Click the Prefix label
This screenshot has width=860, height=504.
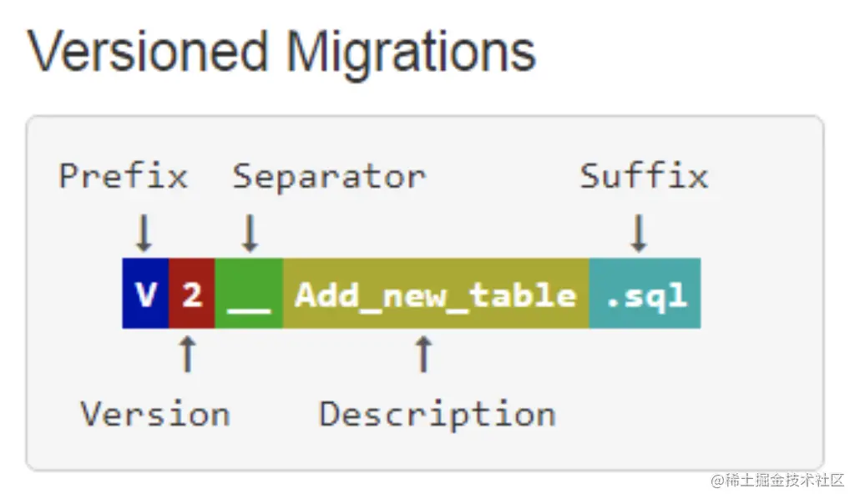[x=123, y=177]
